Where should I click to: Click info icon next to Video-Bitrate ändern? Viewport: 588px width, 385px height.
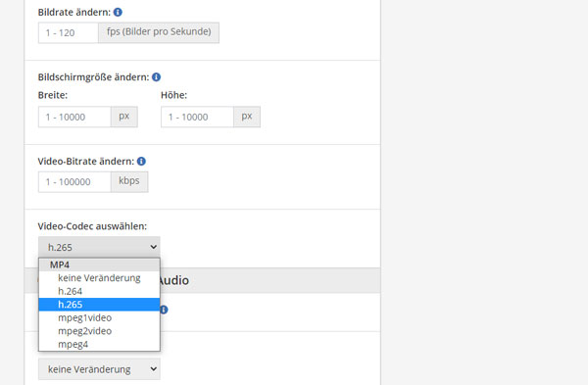click(x=141, y=162)
